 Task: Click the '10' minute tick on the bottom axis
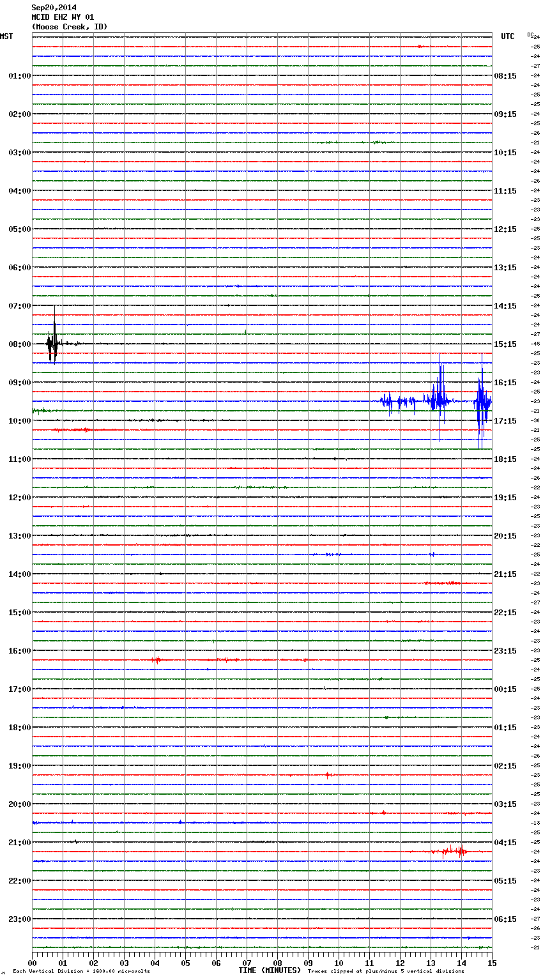point(339,963)
